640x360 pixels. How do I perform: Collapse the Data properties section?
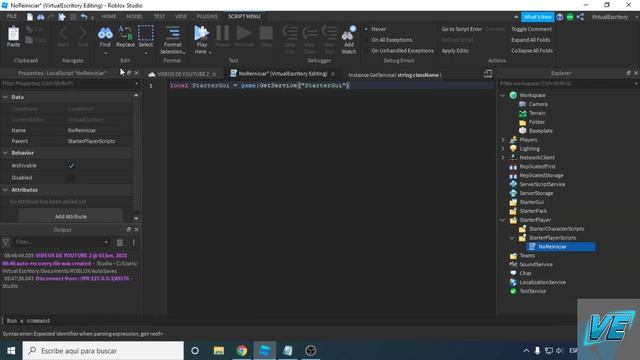tap(5, 97)
